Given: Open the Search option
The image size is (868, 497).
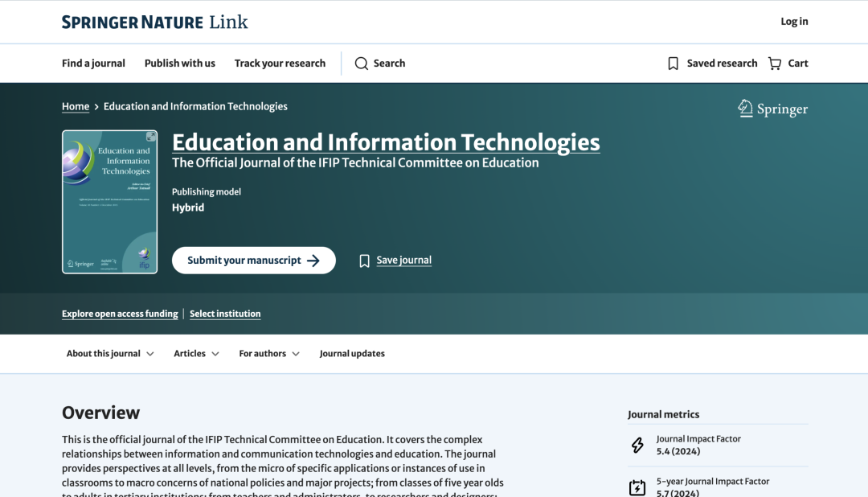Looking at the screenshot, I should tap(379, 64).
